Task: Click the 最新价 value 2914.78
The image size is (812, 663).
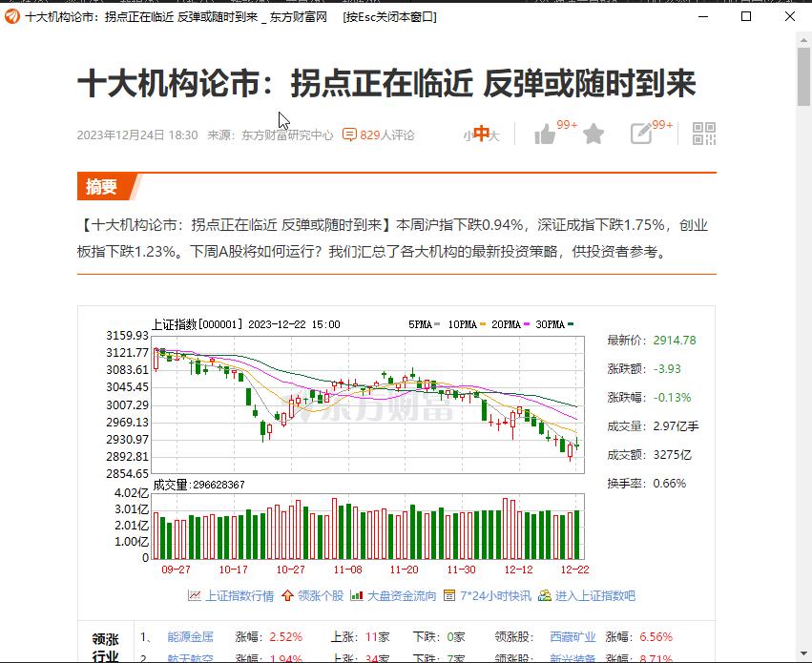Action: click(x=675, y=340)
